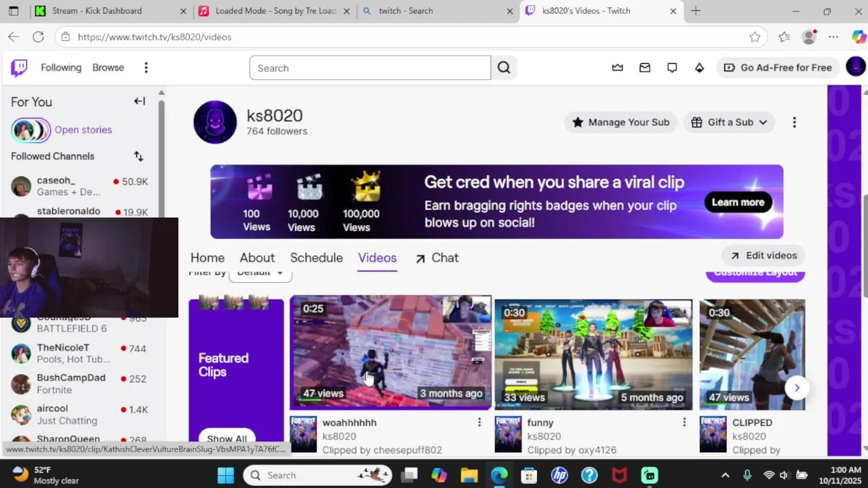
Task: Open the three-dot menu beside Browse
Action: [146, 68]
